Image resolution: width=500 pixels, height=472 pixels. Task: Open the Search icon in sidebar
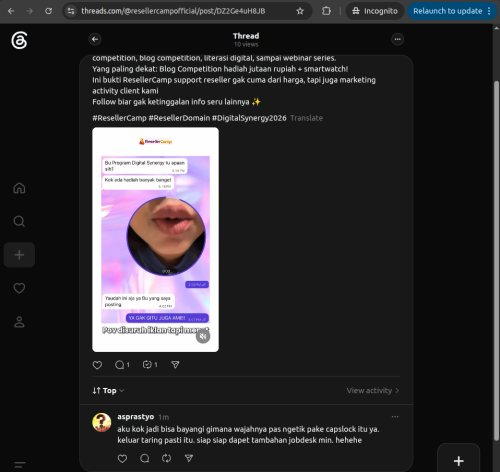[19, 221]
